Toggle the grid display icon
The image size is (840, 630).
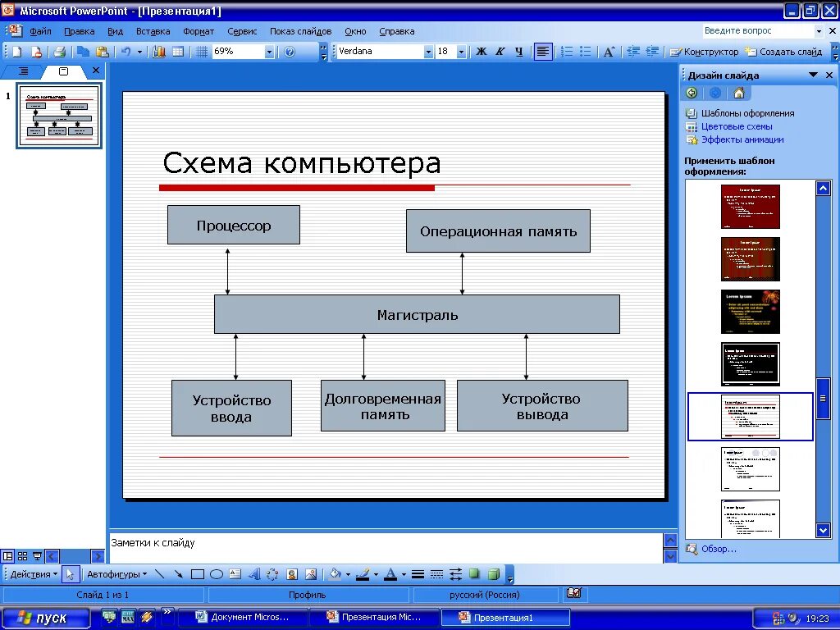[x=202, y=52]
